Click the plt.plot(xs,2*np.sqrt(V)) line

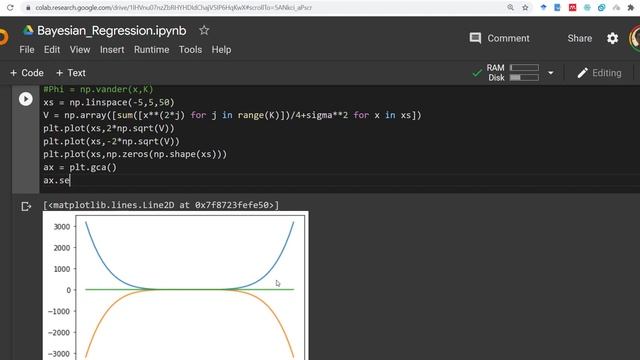pyautogui.click(x=109, y=128)
